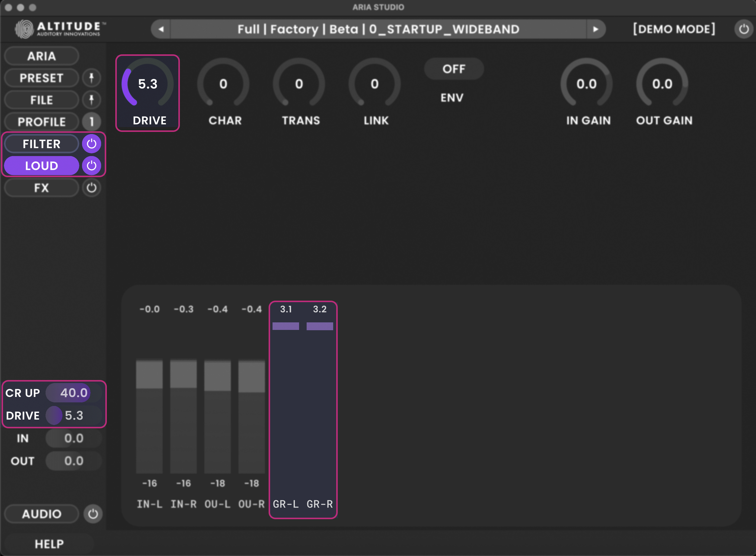Disable the LOUD section power switch

(91, 165)
